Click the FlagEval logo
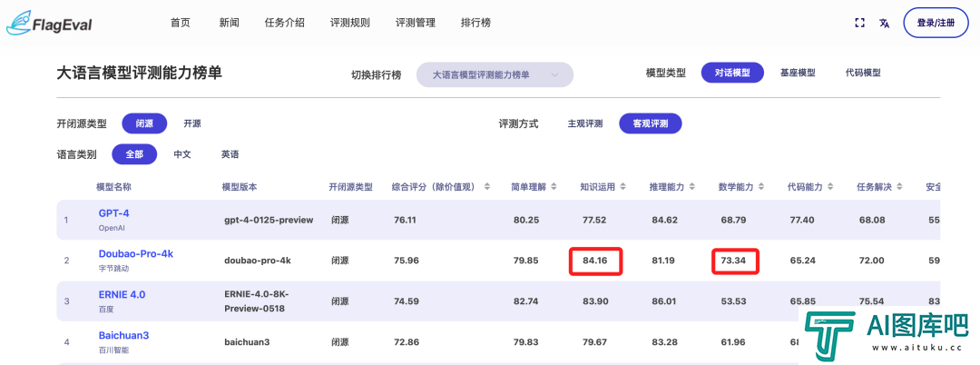Viewport: 980px width, 365px height. tap(49, 23)
